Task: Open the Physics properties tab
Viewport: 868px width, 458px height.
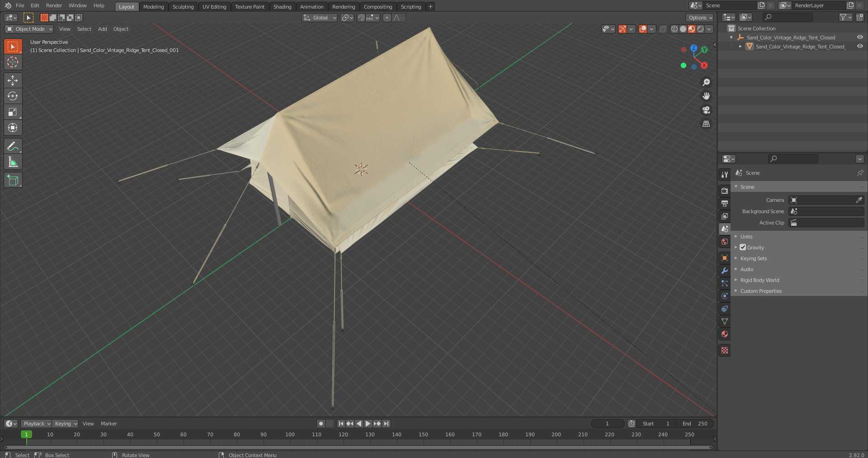Action: click(725, 296)
